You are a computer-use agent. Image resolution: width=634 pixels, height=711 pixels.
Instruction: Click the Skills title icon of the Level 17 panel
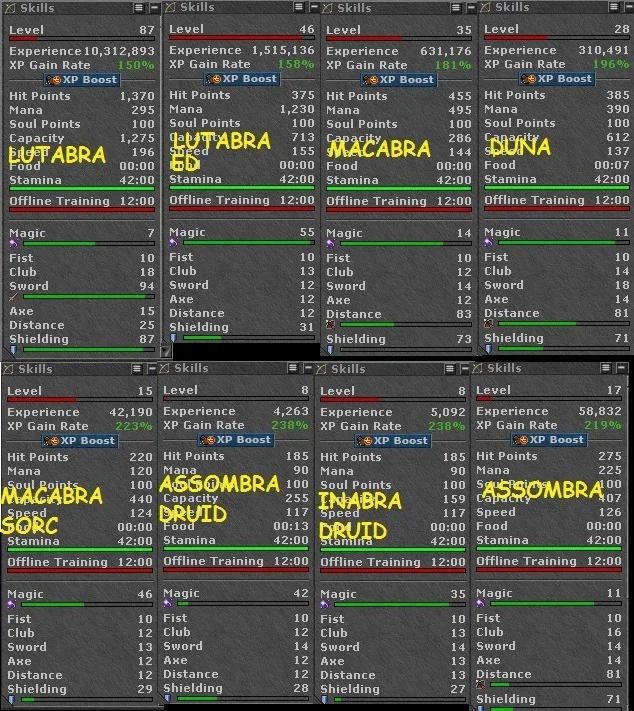click(x=477, y=368)
